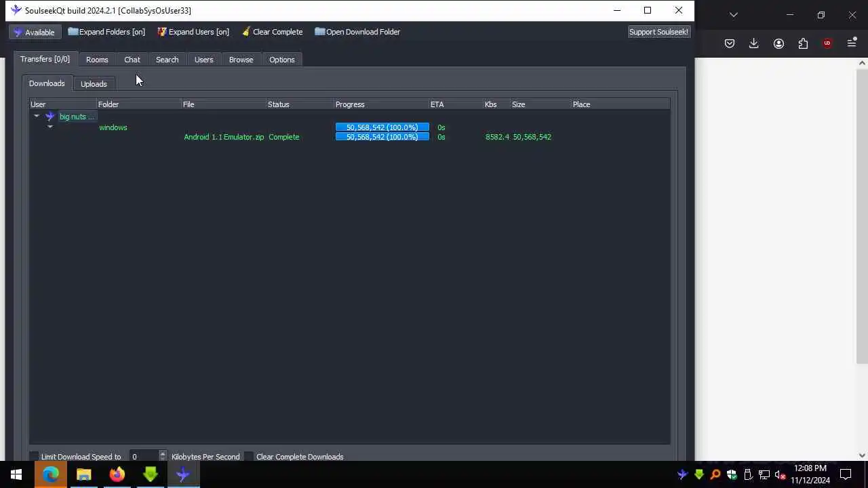The height and width of the screenshot is (488, 868).
Task: Click the 50,568,542 size value
Action: (532, 137)
